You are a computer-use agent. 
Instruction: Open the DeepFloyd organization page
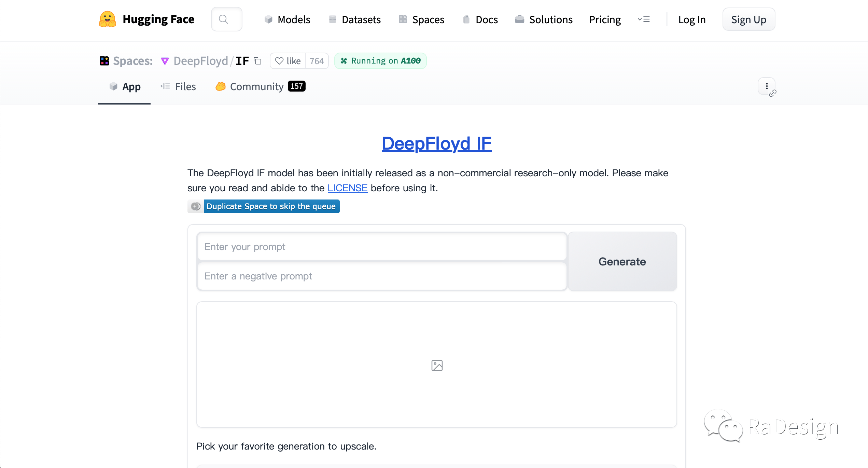pos(201,61)
